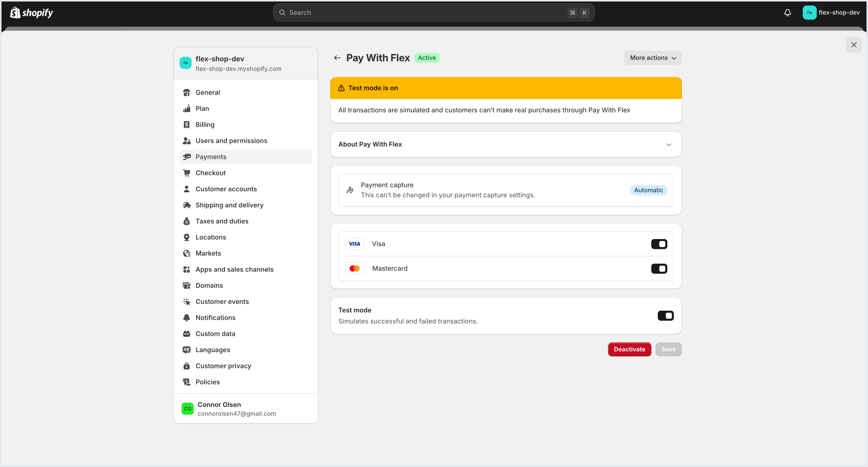Open Languages settings

click(x=246, y=350)
